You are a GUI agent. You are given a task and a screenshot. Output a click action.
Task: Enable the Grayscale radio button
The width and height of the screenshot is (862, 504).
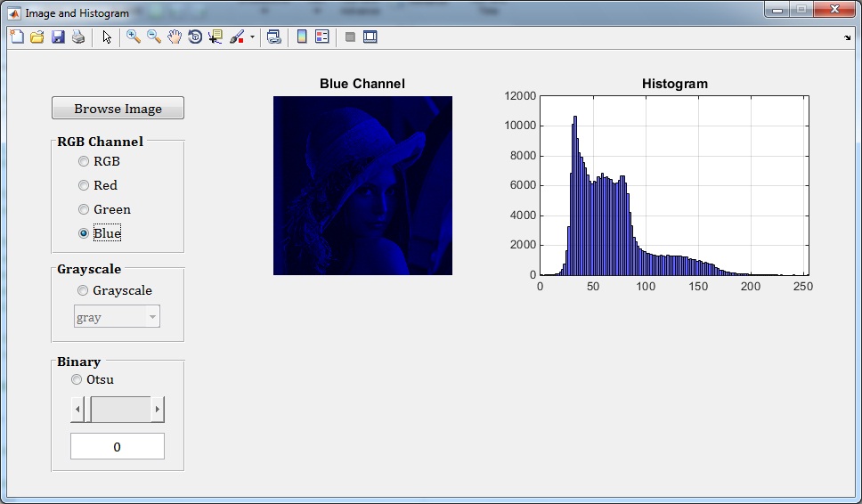pyautogui.click(x=83, y=290)
